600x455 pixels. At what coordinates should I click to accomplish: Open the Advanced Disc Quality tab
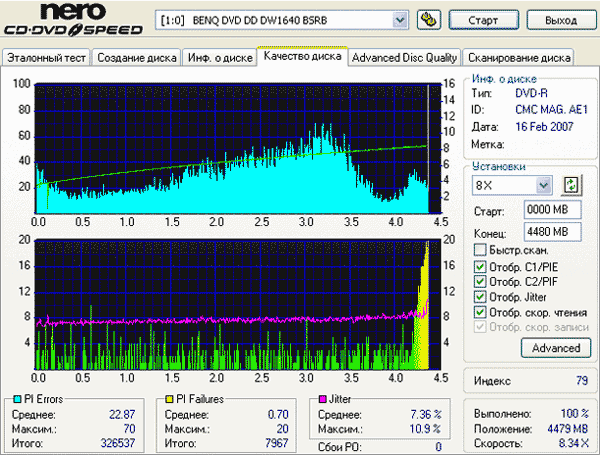pyautogui.click(x=404, y=58)
